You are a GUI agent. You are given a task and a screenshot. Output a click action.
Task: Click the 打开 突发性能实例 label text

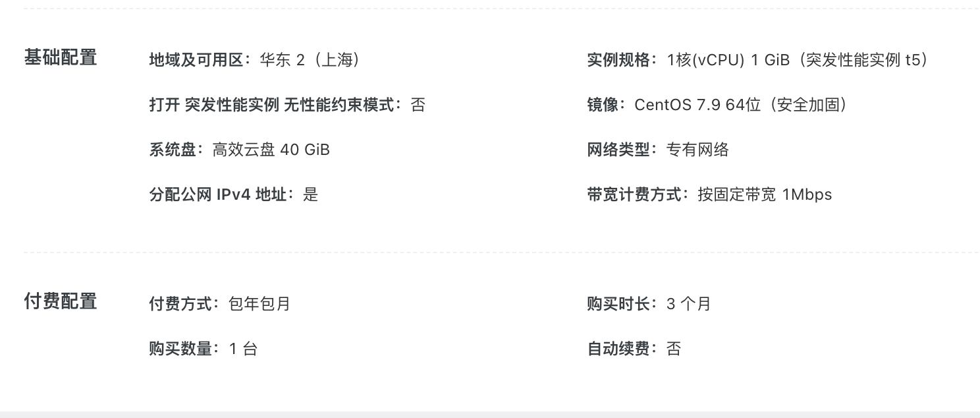click(214, 105)
